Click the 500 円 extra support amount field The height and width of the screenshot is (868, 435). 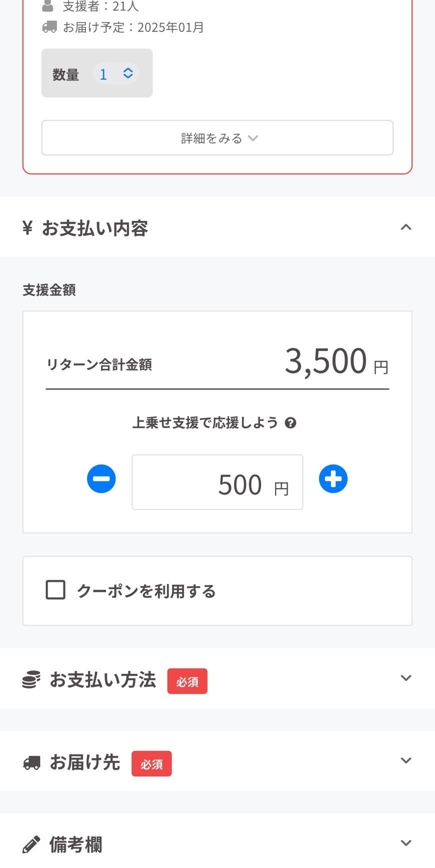pyautogui.click(x=217, y=482)
